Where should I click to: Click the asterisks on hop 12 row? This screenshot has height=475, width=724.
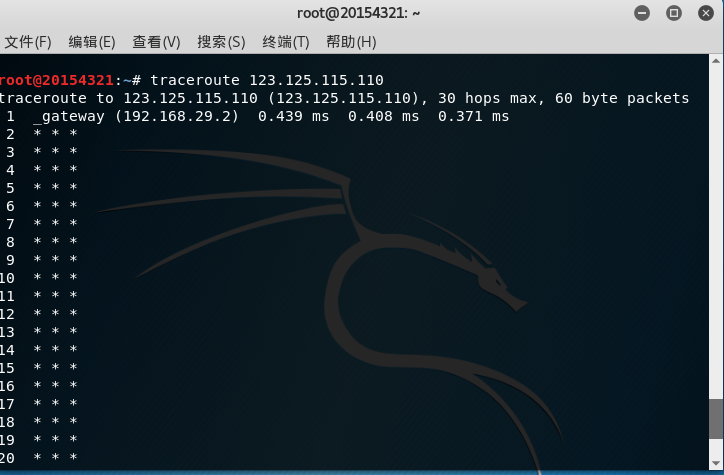55,313
